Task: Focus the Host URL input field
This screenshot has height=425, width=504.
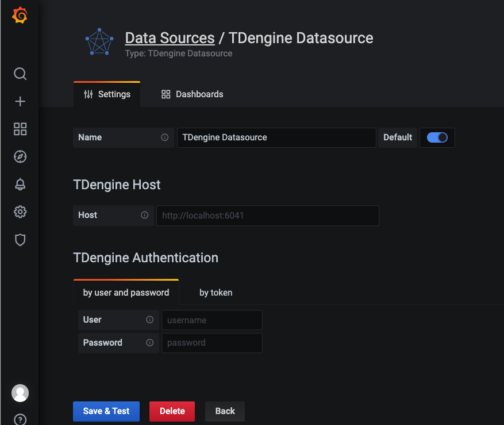Action: point(267,216)
